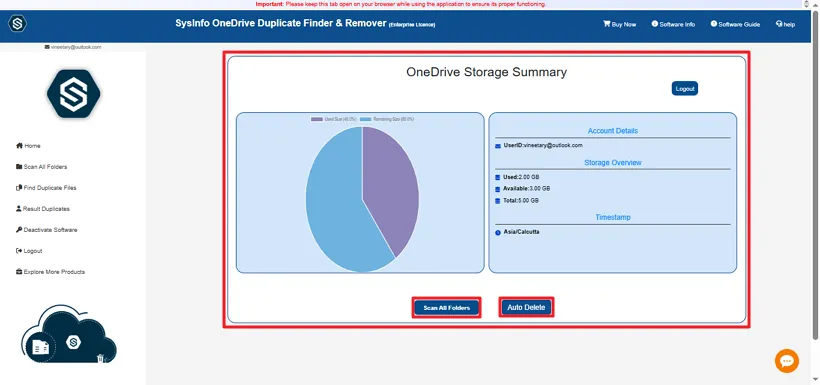This screenshot has height=385, width=820.
Task: Click the large hexagon SysInfo sidebar logo
Action: 74,94
